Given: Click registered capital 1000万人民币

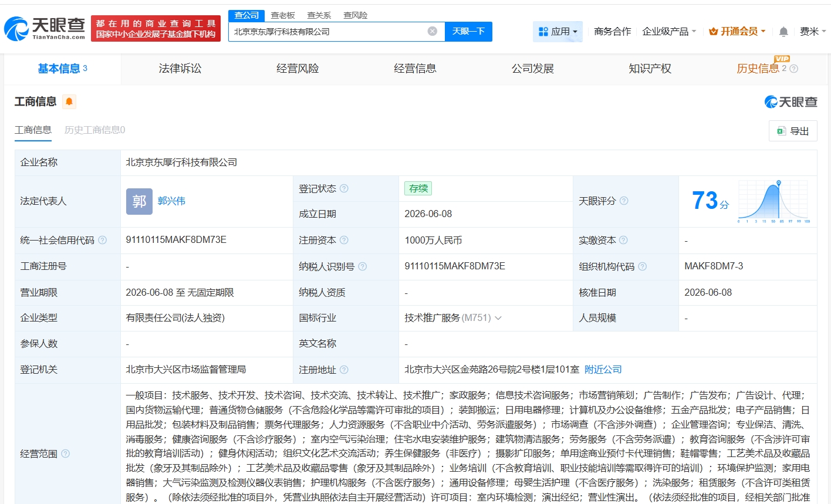Looking at the screenshot, I should tap(433, 240).
